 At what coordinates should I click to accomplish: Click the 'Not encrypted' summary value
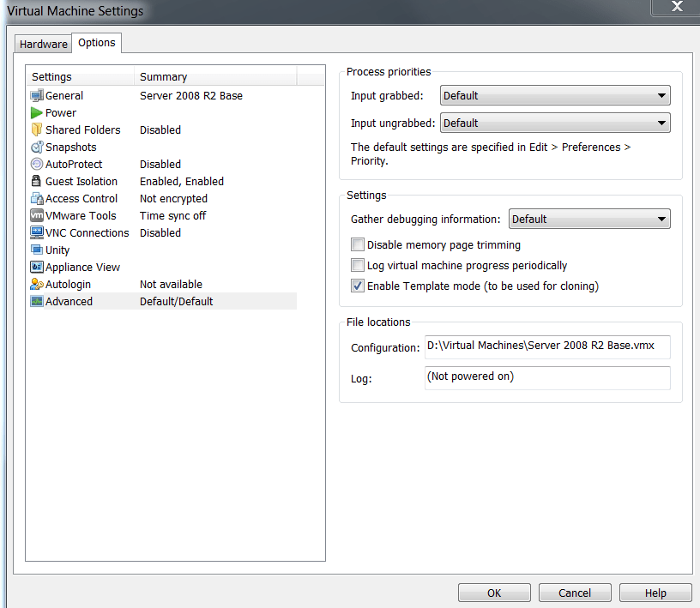coord(173,199)
